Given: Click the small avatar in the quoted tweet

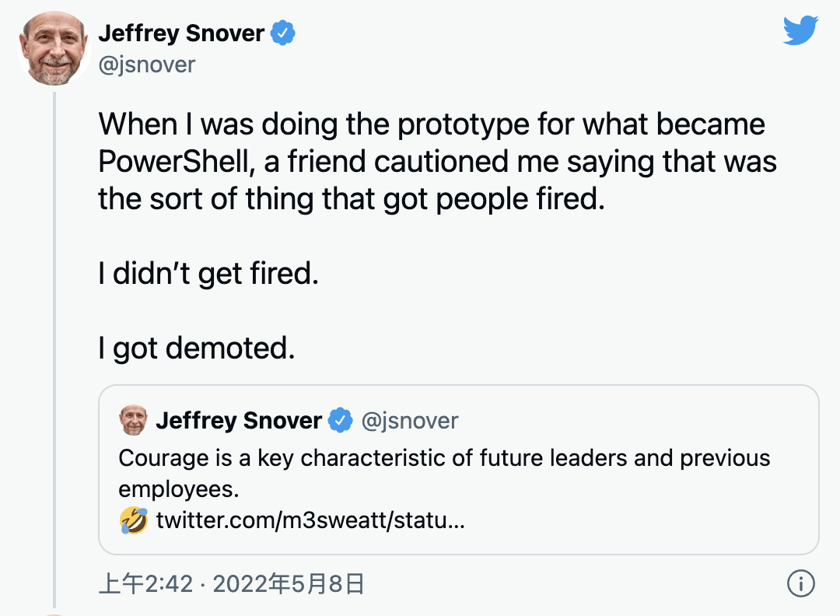Looking at the screenshot, I should click(x=133, y=421).
